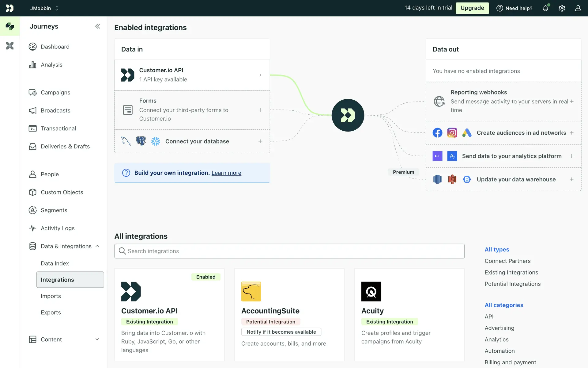Click the Upgrade button
Viewport: 588px width, 368px height.
(x=472, y=8)
